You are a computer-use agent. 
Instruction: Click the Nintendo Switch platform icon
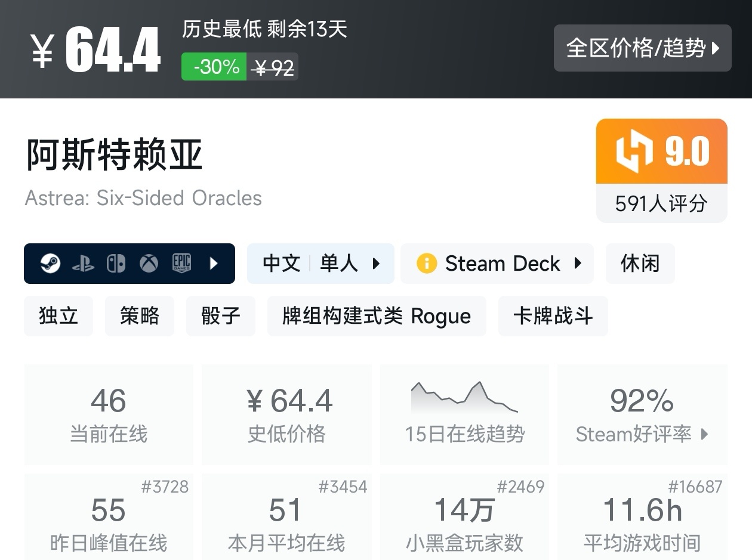[116, 263]
